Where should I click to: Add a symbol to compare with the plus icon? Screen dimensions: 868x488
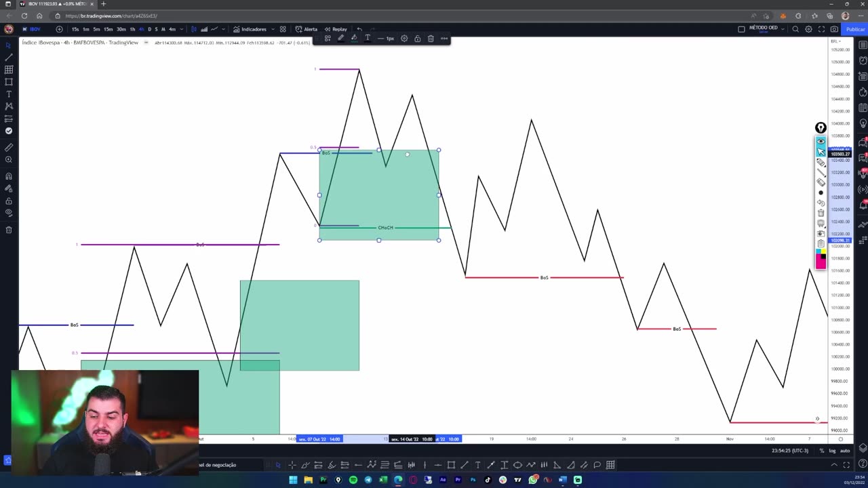click(59, 29)
